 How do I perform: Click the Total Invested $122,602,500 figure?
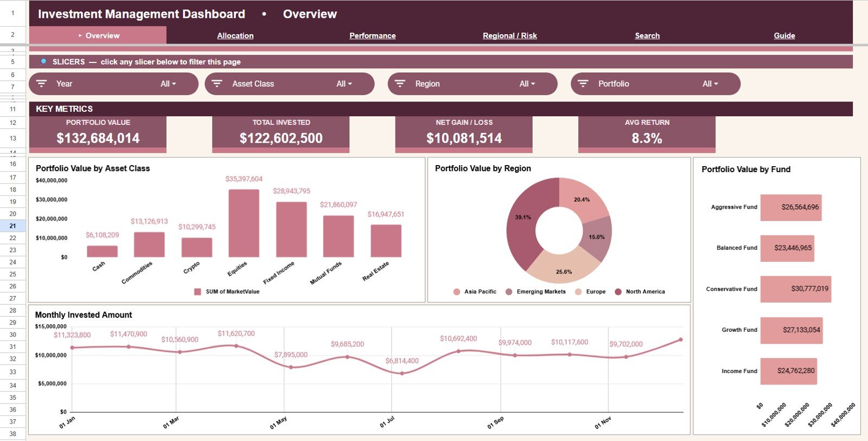(281, 138)
